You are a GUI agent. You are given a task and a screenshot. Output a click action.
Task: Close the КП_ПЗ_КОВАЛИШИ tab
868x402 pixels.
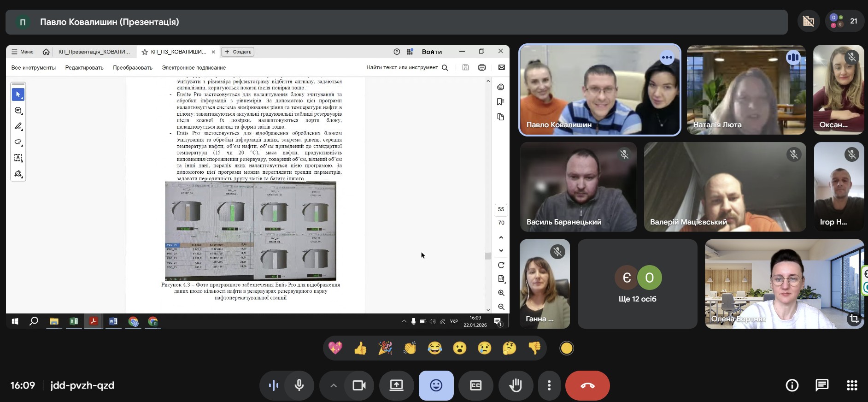pos(213,52)
